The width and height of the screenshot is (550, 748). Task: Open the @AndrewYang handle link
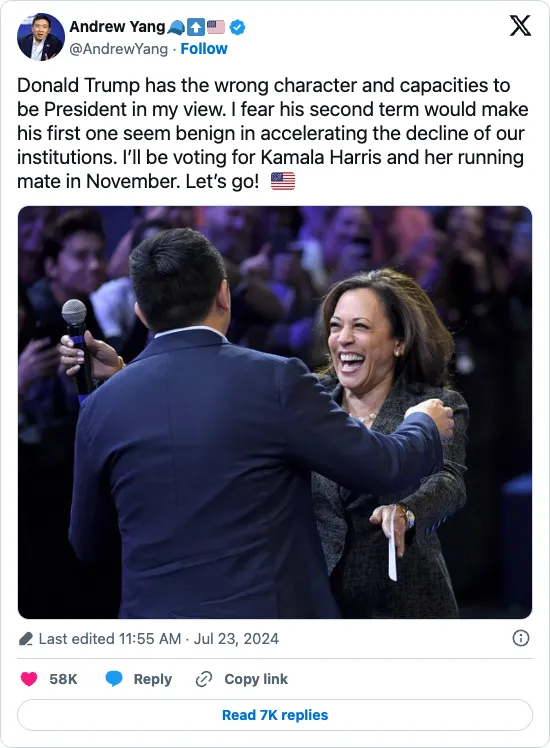coord(118,49)
